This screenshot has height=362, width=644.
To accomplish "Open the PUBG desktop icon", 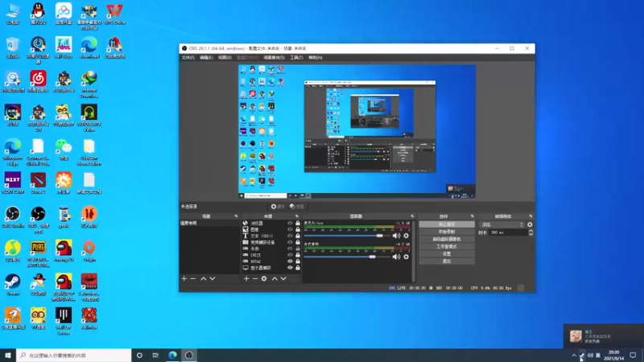I will click(38, 253).
